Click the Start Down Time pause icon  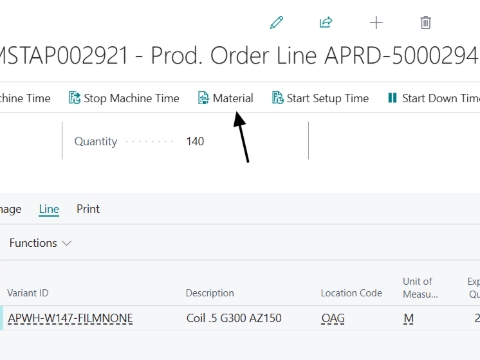(392, 98)
